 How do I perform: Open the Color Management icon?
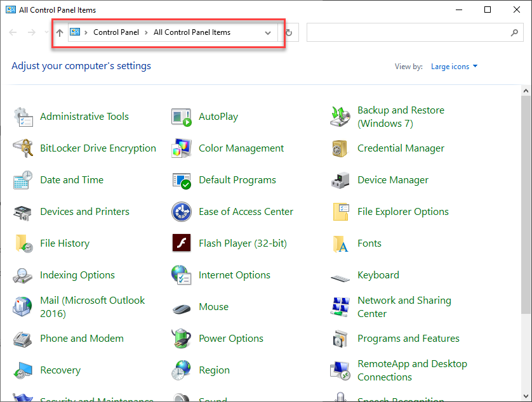(182, 148)
